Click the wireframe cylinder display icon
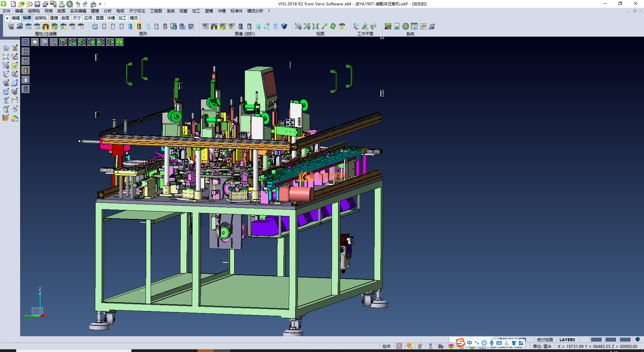 tap(104, 27)
